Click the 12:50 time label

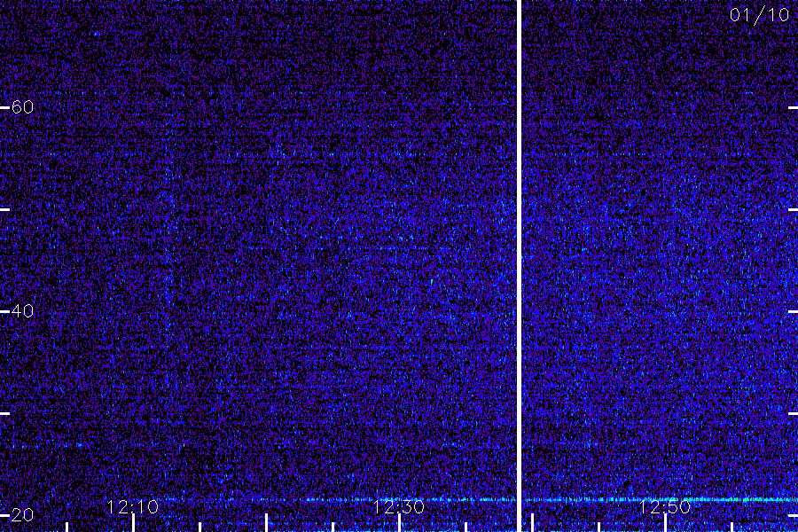[x=665, y=507]
